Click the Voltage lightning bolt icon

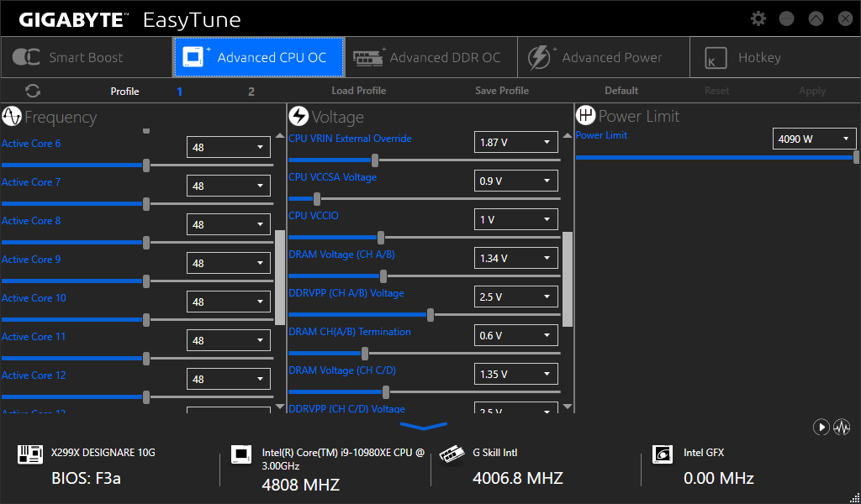point(298,116)
